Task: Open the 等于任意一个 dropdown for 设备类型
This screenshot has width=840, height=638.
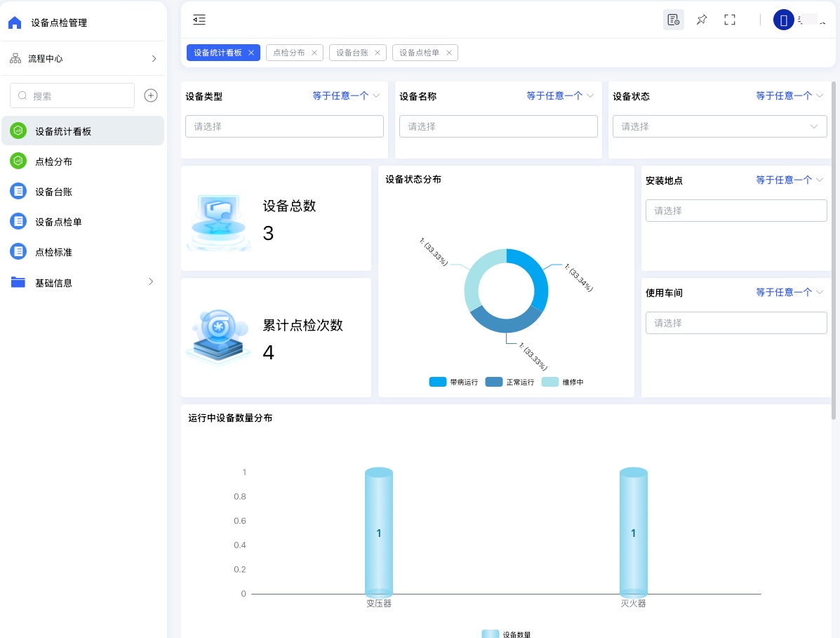Action: [346, 96]
